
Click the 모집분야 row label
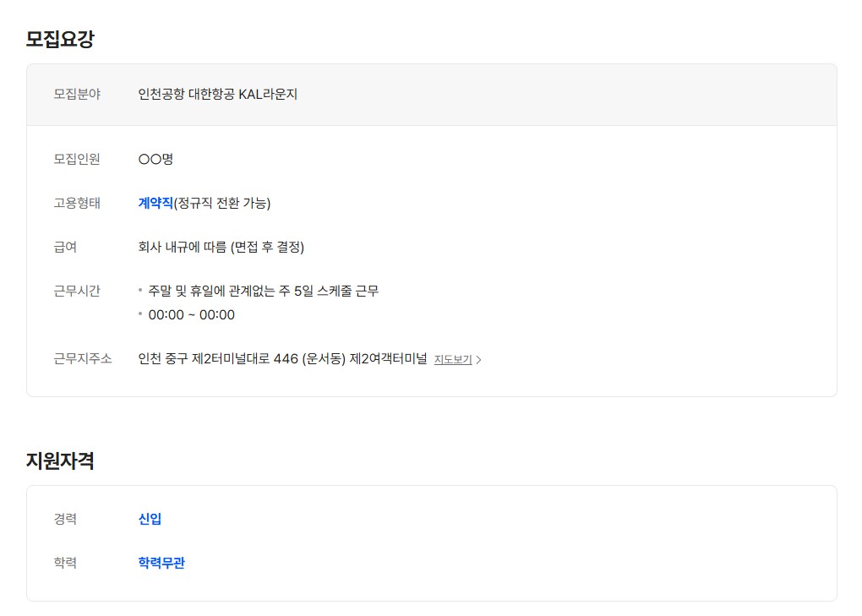(x=77, y=95)
